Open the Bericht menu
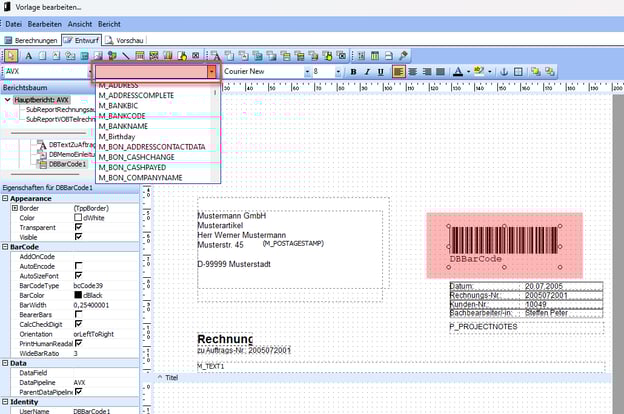The width and height of the screenshot is (624, 414). pyautogui.click(x=110, y=22)
